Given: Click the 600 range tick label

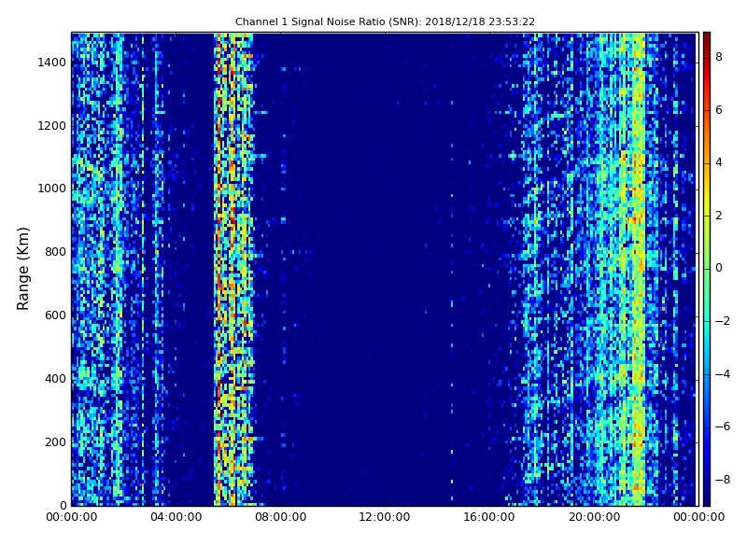Looking at the screenshot, I should click(55, 315).
